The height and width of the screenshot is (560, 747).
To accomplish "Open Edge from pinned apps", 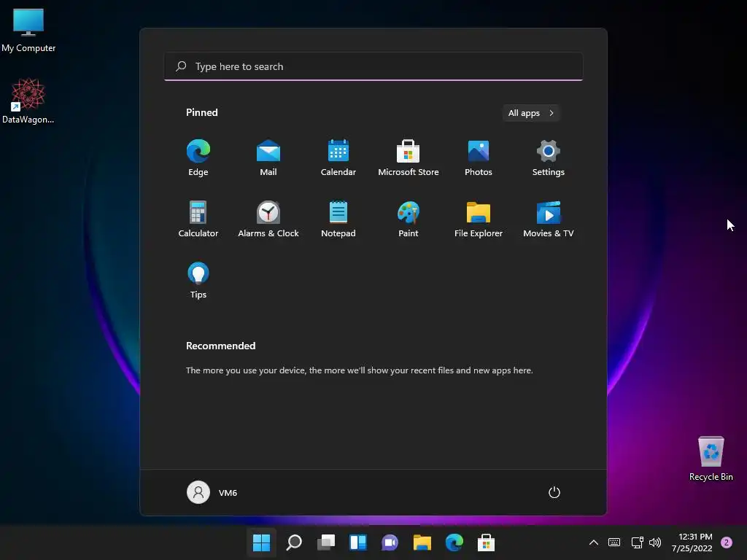I will tap(198, 158).
